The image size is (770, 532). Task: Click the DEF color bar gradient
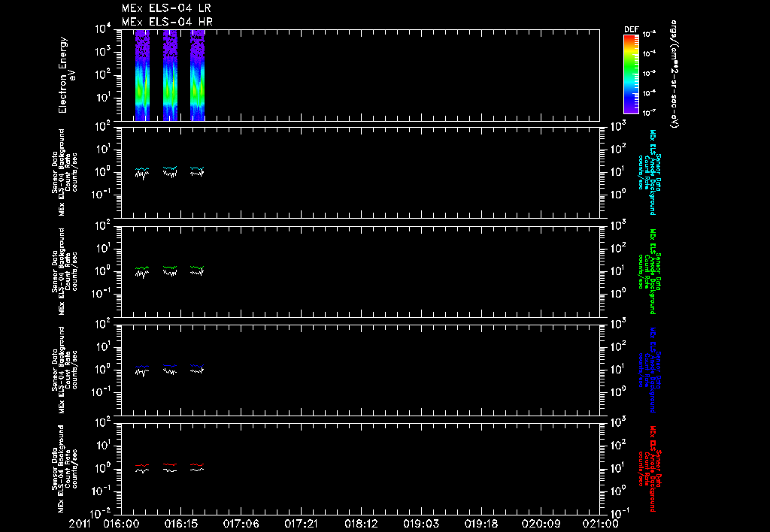coord(631,74)
